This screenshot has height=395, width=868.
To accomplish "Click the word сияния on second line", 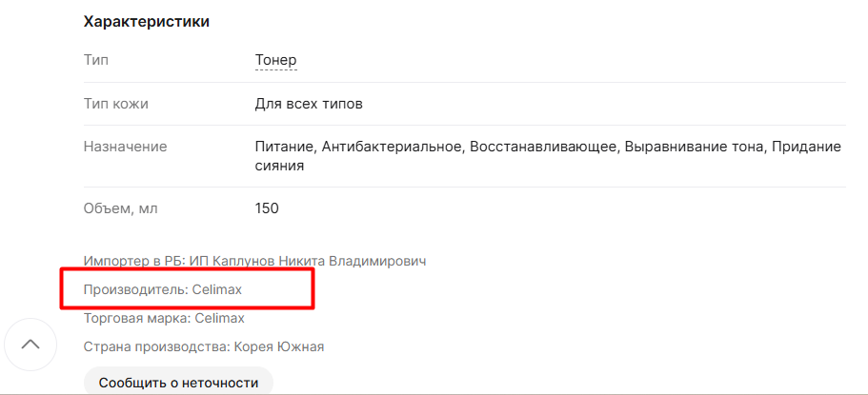I will point(279,166).
